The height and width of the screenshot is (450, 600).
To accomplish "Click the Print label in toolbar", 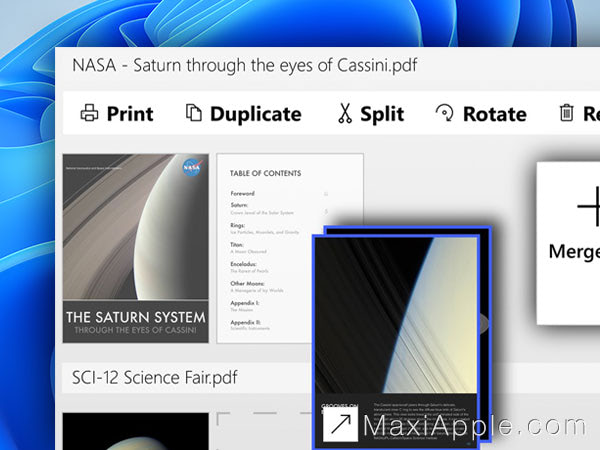I will pos(130,114).
